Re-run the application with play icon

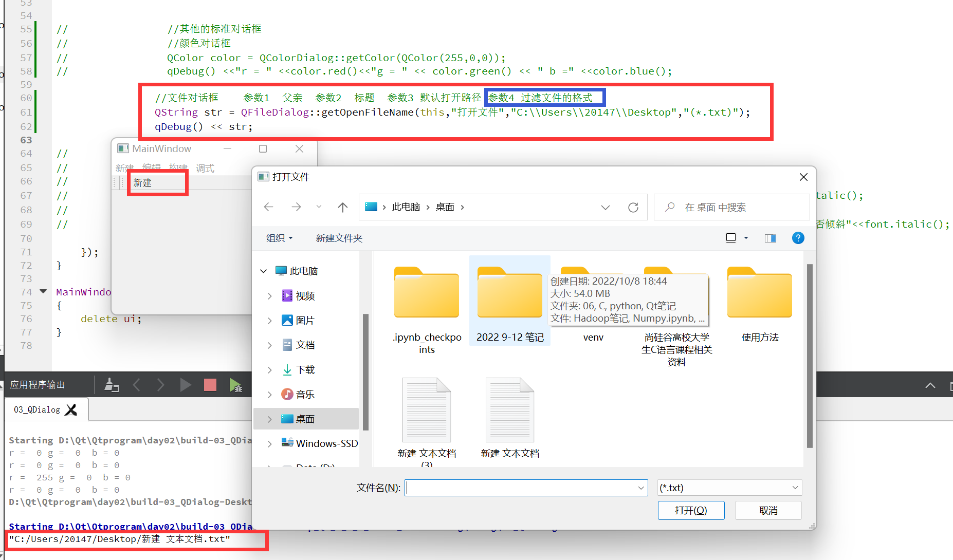point(185,385)
